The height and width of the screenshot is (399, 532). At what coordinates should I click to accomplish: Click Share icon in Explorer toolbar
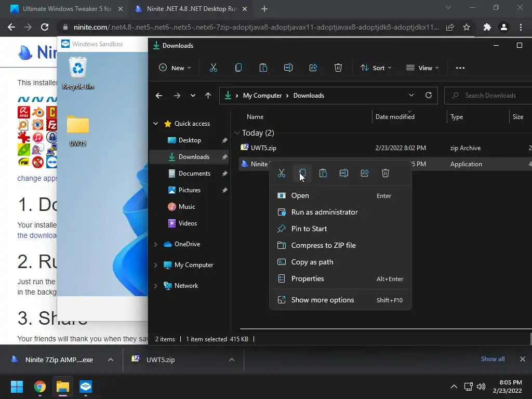pyautogui.click(x=313, y=68)
